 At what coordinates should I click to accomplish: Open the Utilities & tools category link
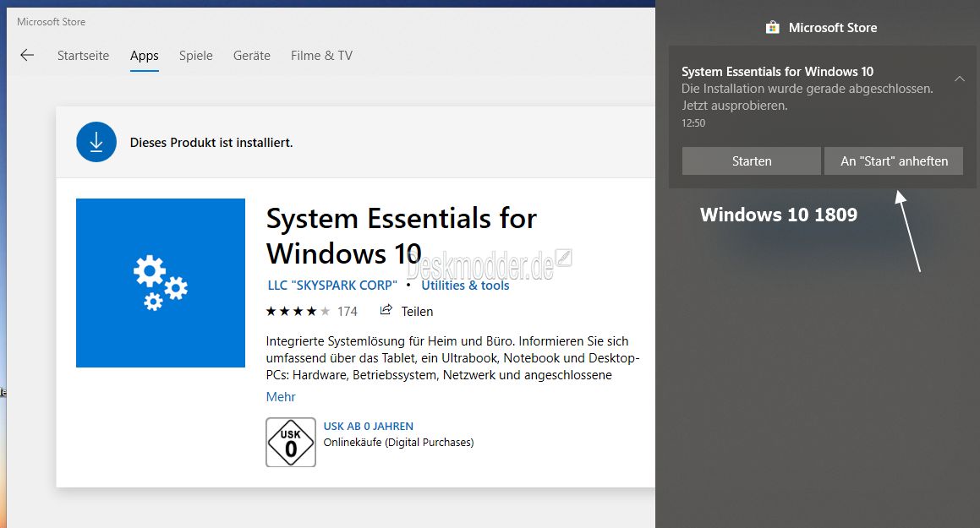(465, 286)
